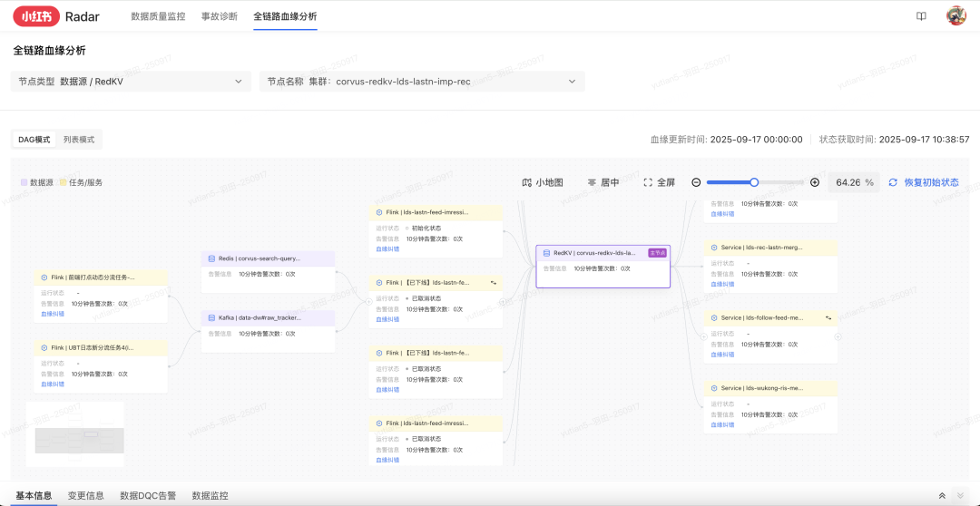This screenshot has height=506, width=980.
Task: Expand upstream of Flink 【已下线】 card with swap icon
Action: coord(368,301)
